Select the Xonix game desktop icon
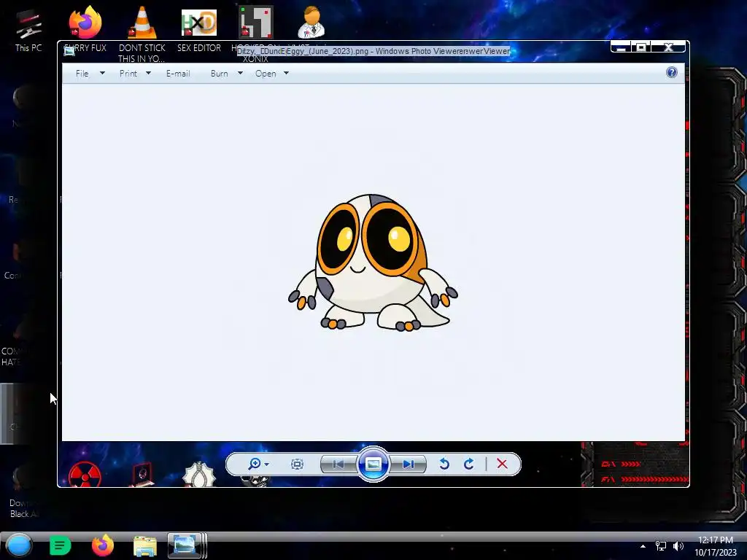The image size is (747, 560). tap(256, 23)
